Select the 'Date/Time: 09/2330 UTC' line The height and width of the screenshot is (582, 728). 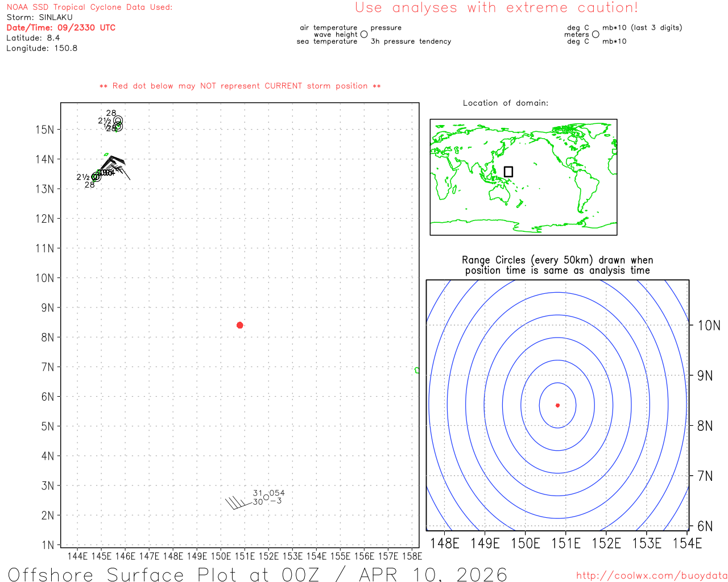(x=61, y=28)
